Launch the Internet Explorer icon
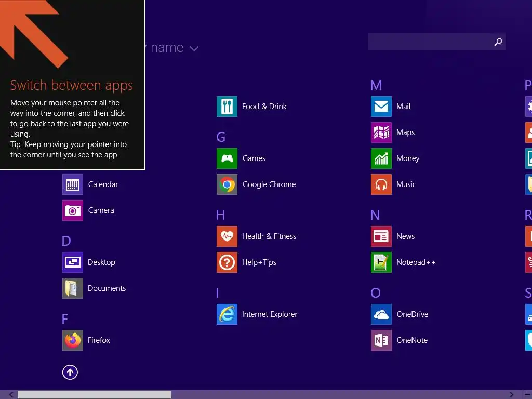This screenshot has width=532, height=399. (x=227, y=314)
